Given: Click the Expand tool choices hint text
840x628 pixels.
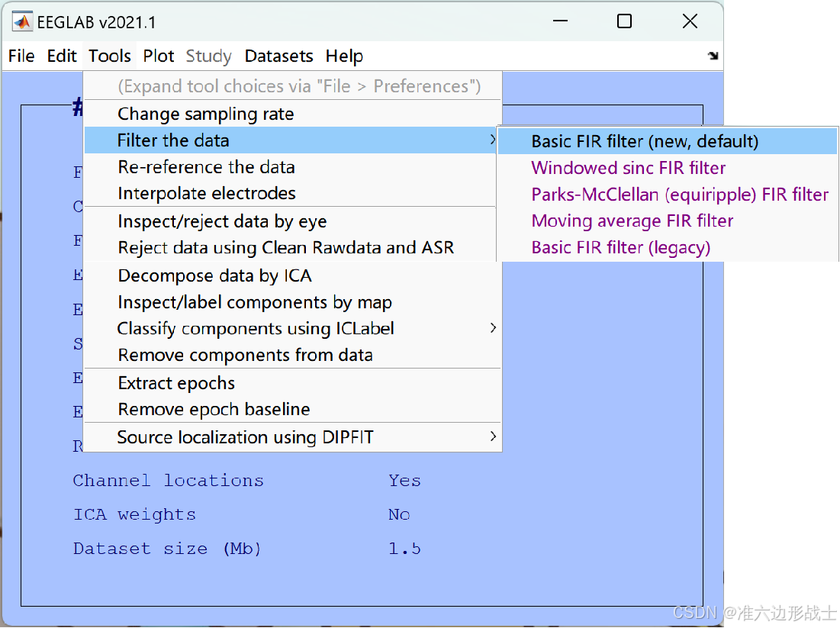Looking at the screenshot, I should click(299, 86).
